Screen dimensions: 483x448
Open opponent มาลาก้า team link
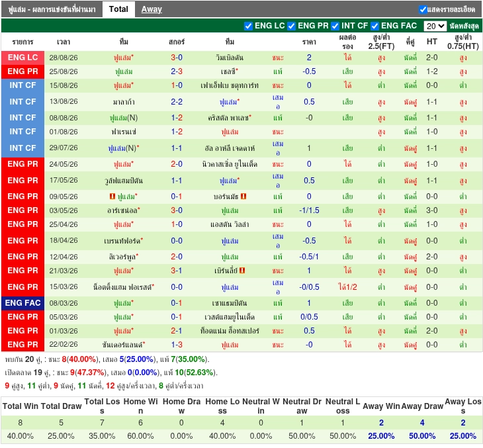pos(124,102)
